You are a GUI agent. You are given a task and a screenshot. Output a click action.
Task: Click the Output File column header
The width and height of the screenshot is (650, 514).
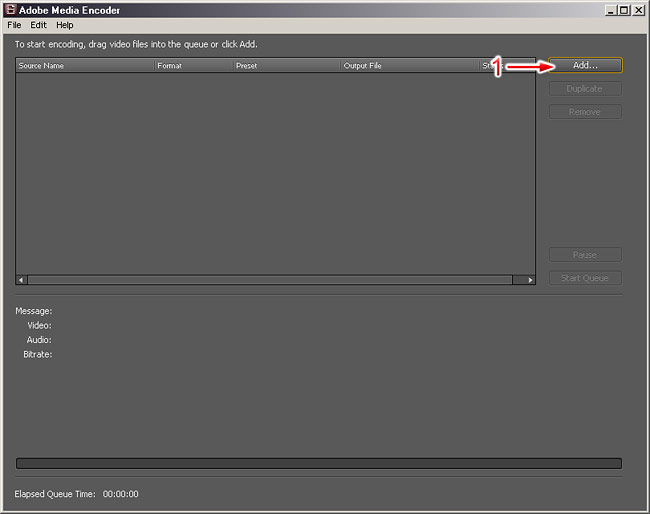(x=410, y=65)
